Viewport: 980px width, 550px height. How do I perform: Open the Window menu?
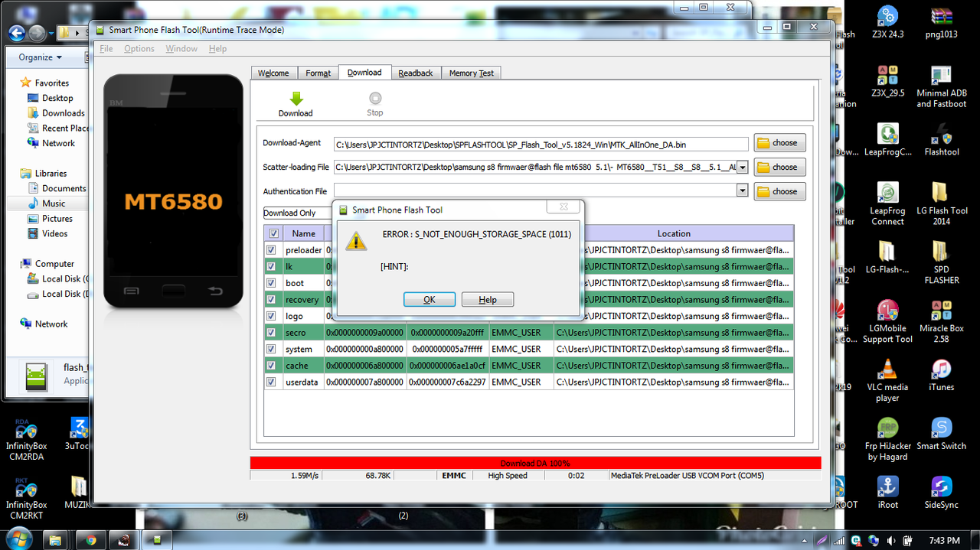pos(181,49)
